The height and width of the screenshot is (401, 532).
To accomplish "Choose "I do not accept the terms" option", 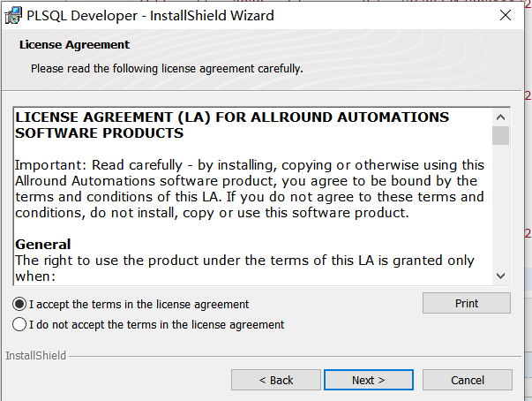I will (x=19, y=324).
